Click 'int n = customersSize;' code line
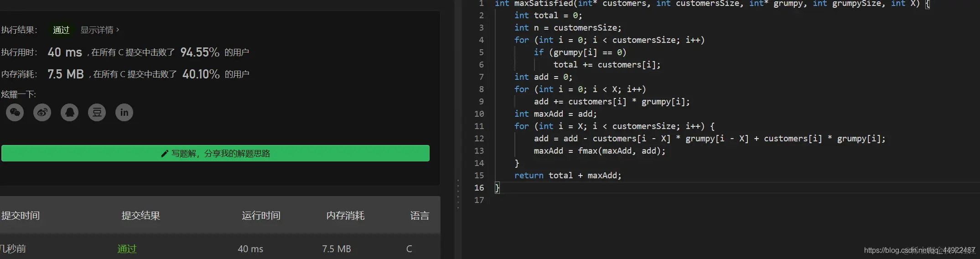The image size is (980, 259). 568,28
